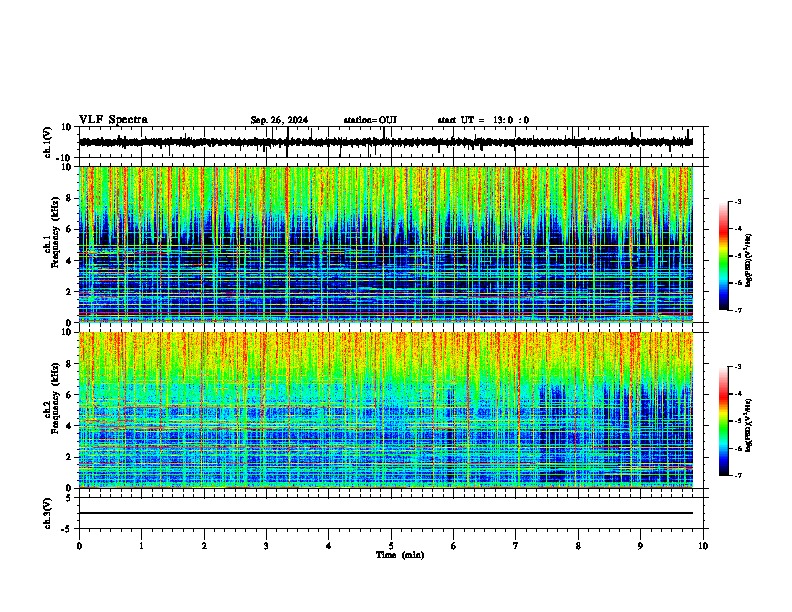Click time axis tick label "9"

coord(640,546)
